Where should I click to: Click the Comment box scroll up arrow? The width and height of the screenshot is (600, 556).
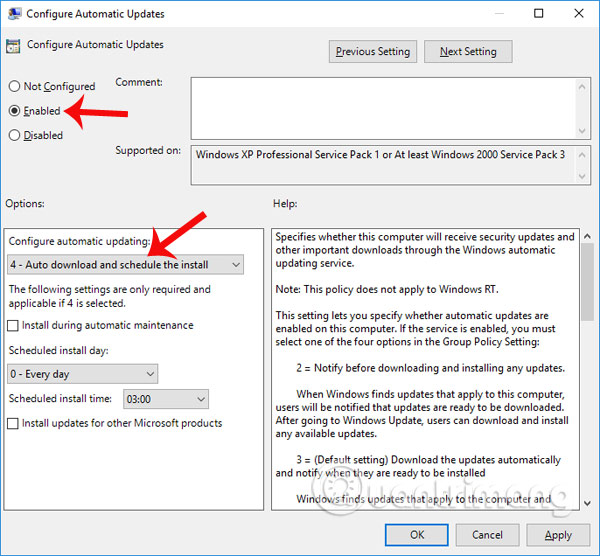(582, 87)
